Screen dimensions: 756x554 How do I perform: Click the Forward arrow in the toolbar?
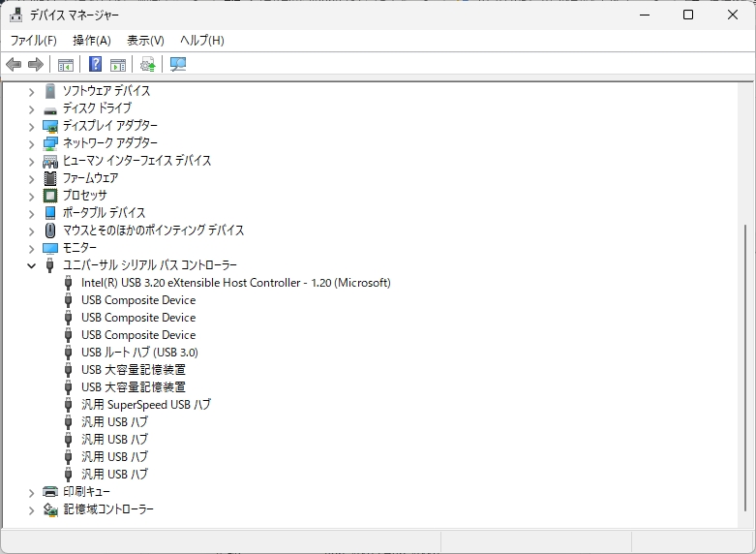pyautogui.click(x=36, y=65)
